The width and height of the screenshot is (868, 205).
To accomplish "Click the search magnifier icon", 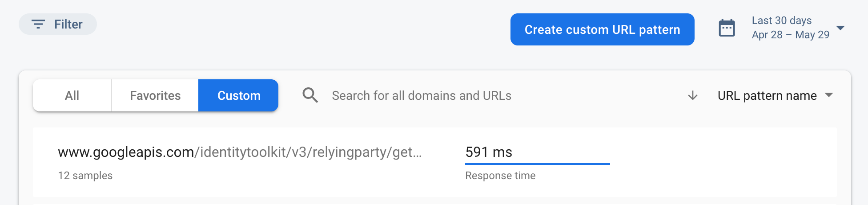I will click(310, 95).
